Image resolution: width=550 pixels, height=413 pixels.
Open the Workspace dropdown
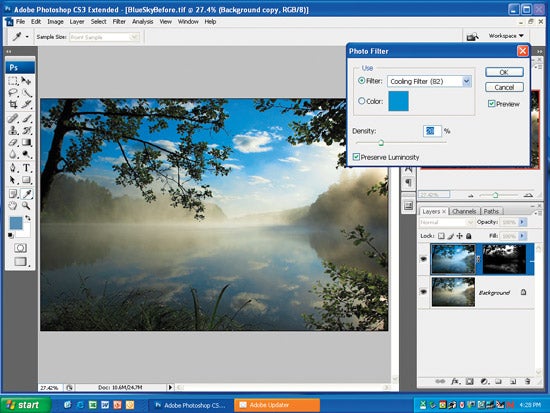[x=506, y=36]
